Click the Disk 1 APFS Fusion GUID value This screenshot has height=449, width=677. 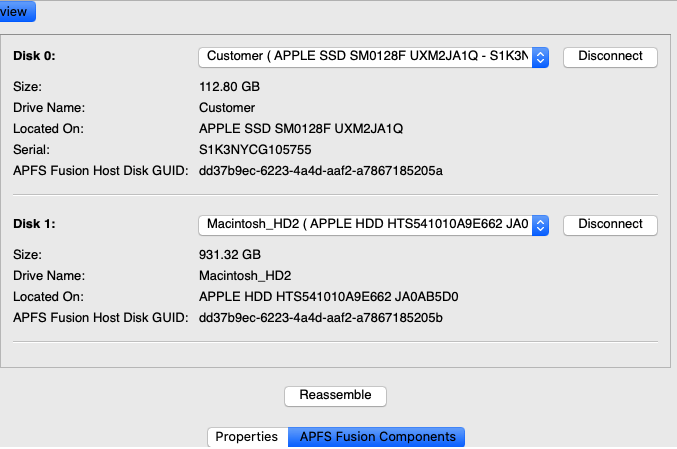(x=321, y=318)
